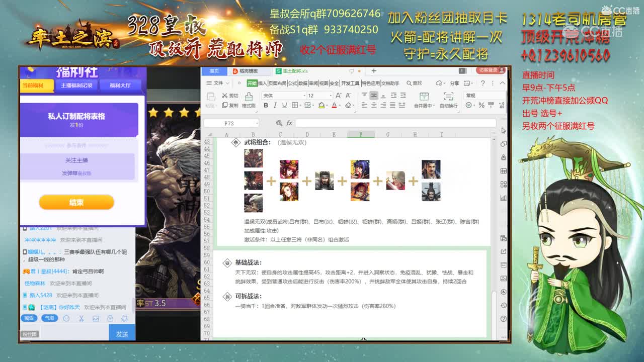Viewport: 644px width, 362px height.
Task: Open the chart icon in right sidebar
Action: (504, 198)
